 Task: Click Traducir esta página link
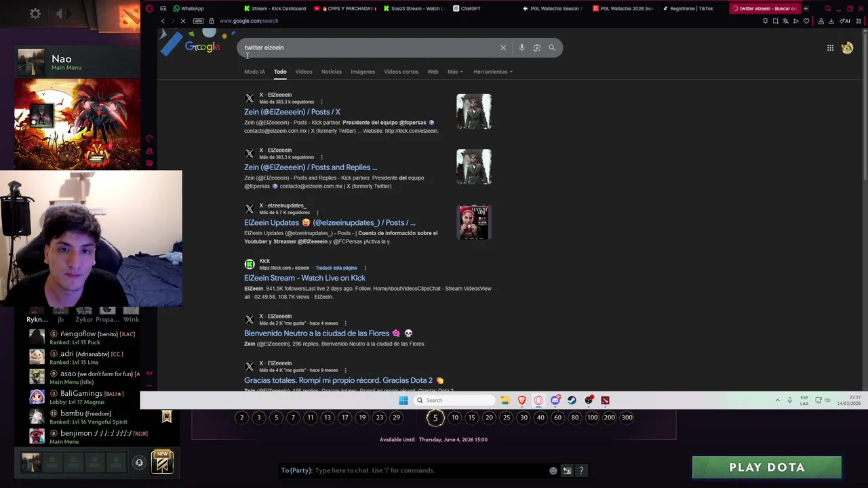(x=336, y=268)
